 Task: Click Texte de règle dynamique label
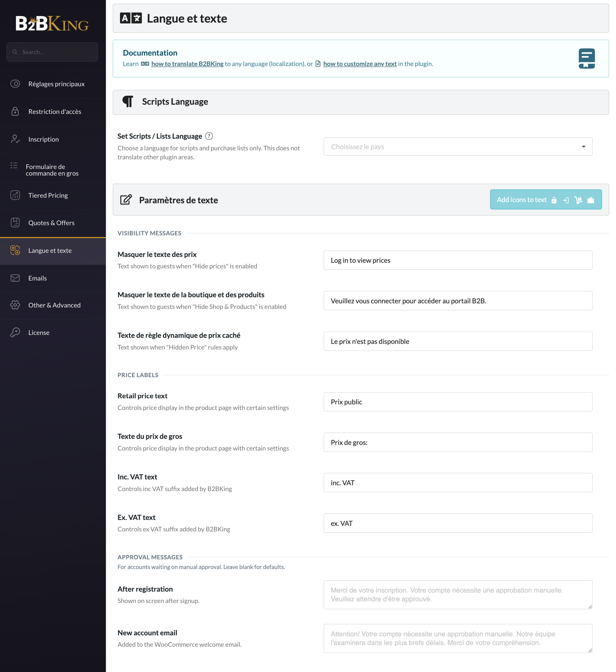tap(179, 335)
